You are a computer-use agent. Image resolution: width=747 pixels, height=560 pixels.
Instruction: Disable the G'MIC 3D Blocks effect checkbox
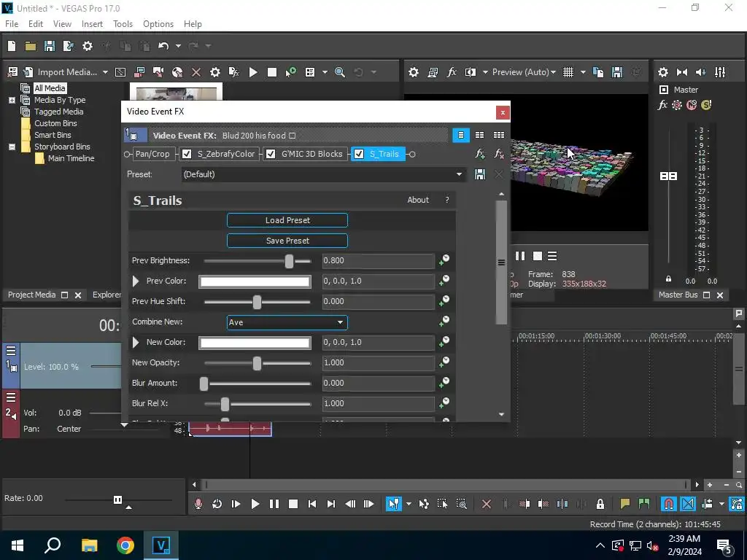coord(271,154)
